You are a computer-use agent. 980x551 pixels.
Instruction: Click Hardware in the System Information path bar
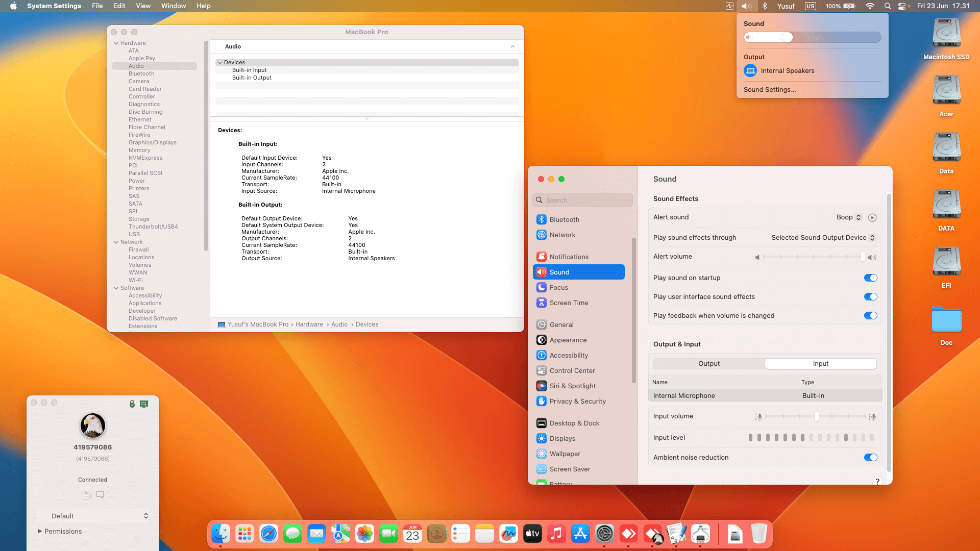309,324
